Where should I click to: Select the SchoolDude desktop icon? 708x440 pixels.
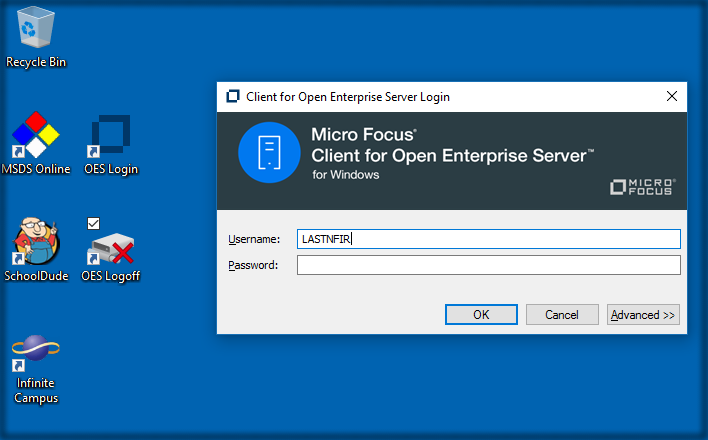coord(36,245)
